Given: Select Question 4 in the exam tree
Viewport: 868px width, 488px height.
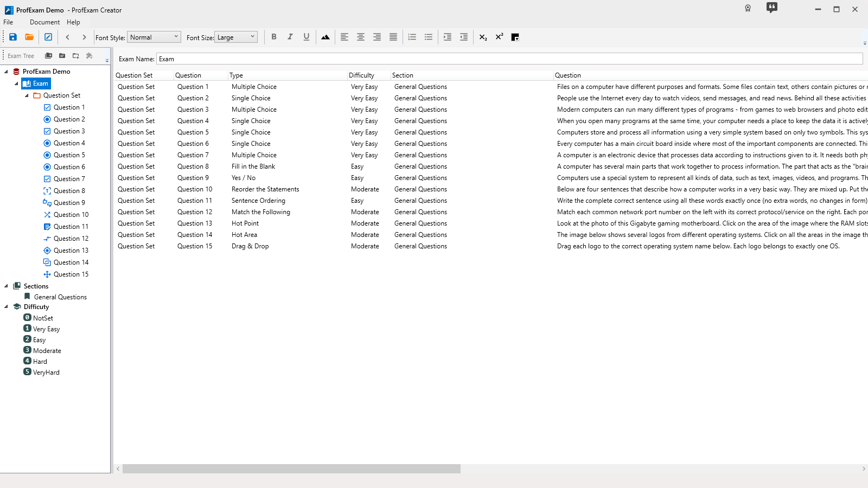Looking at the screenshot, I should click(69, 143).
